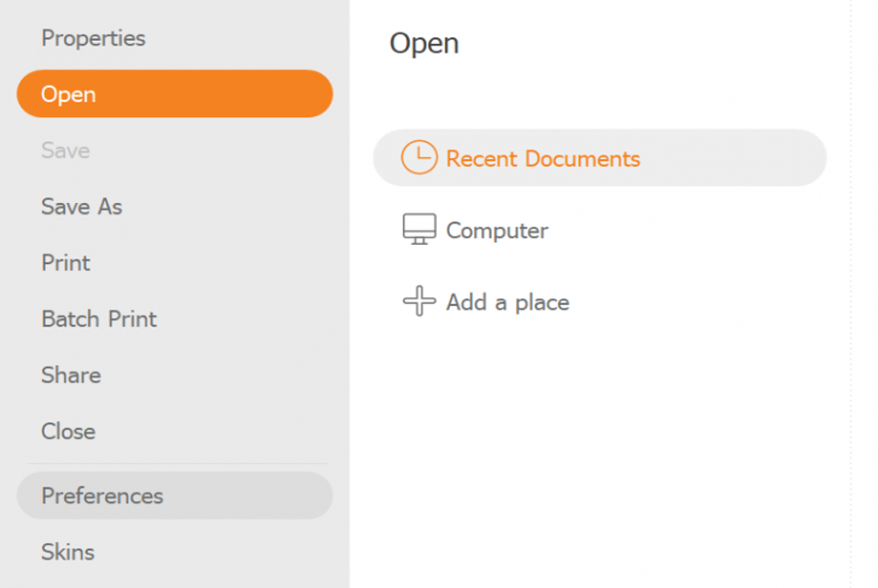878x588 pixels.
Task: Click the Recent Documents text label
Action: [x=542, y=158]
